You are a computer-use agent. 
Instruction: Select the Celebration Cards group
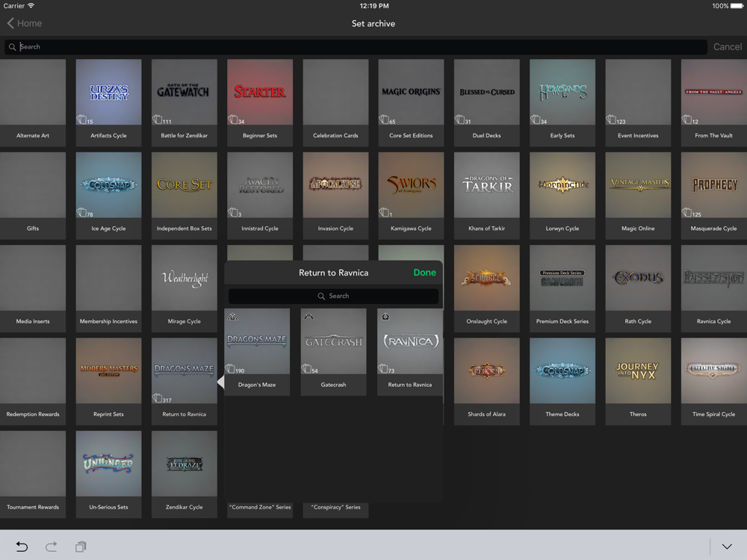(336, 103)
